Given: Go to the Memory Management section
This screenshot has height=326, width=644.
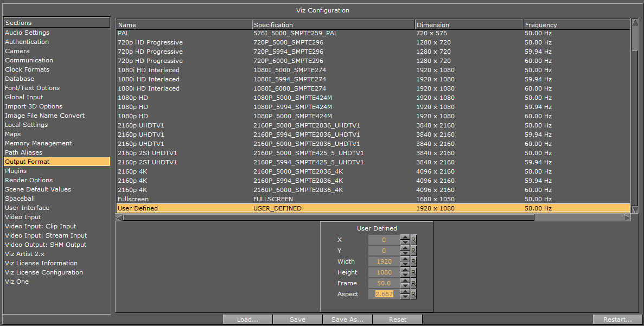Looking at the screenshot, I should click(56, 143).
